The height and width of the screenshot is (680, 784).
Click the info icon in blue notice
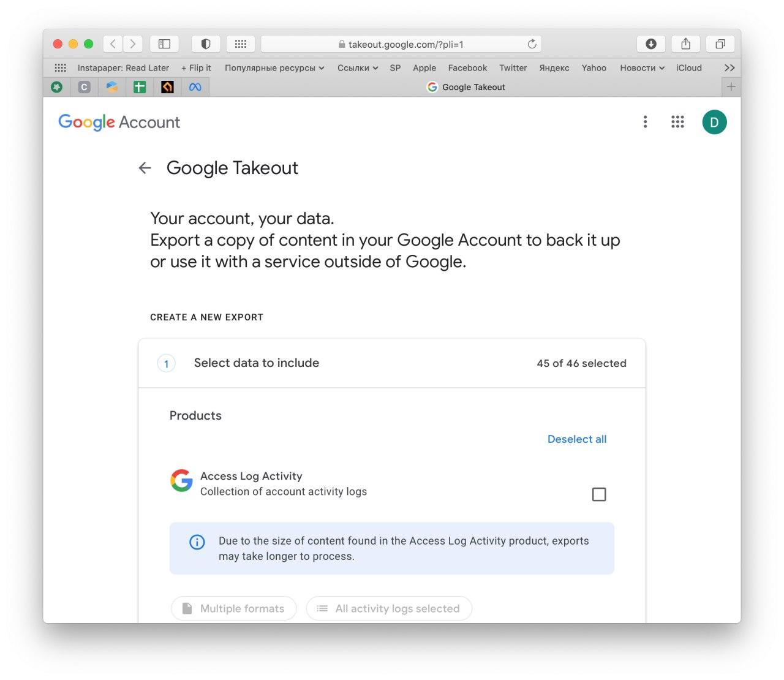point(197,542)
